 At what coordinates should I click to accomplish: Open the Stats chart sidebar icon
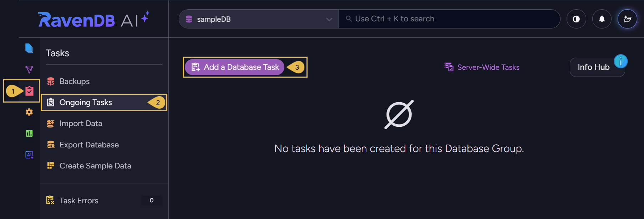tap(29, 134)
